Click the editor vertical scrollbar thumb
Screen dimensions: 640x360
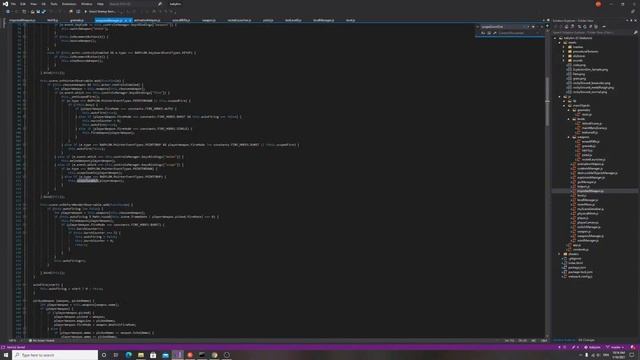coord(547,101)
